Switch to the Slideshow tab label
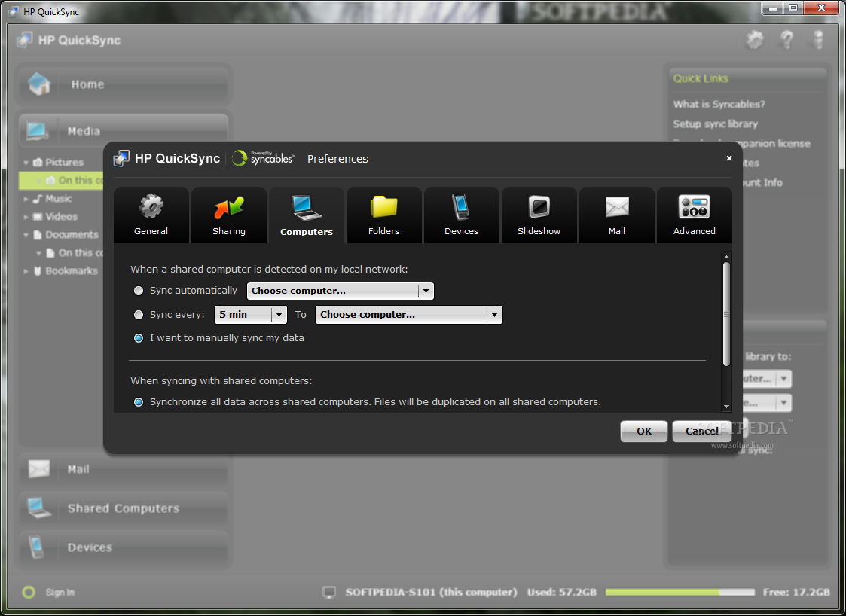This screenshot has width=846, height=616. click(539, 231)
